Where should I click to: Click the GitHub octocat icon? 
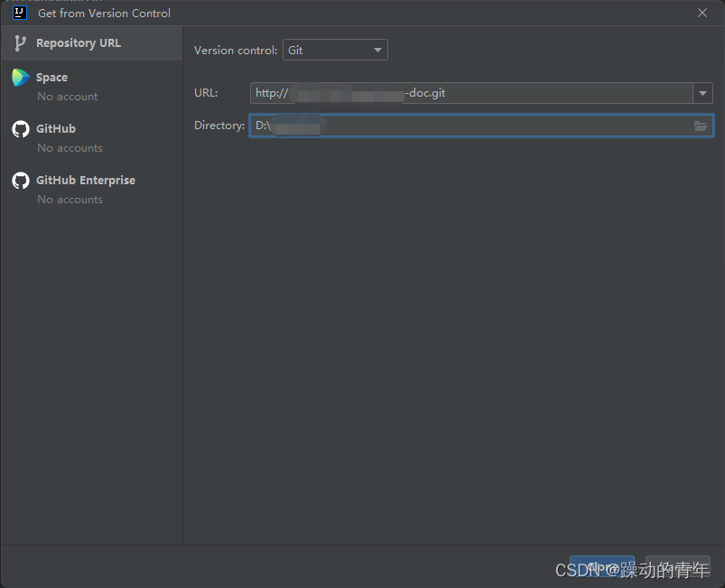tap(21, 129)
